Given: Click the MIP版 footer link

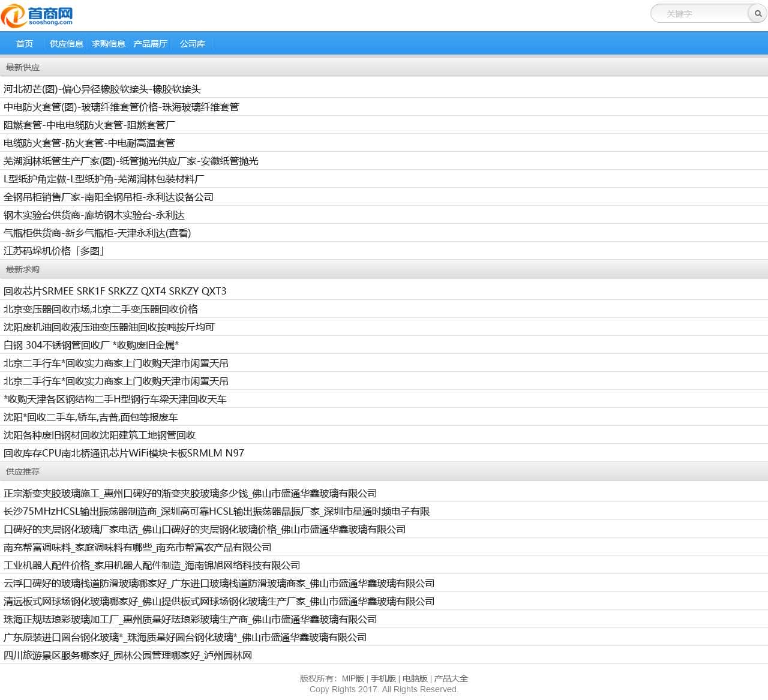Looking at the screenshot, I should (353, 678).
